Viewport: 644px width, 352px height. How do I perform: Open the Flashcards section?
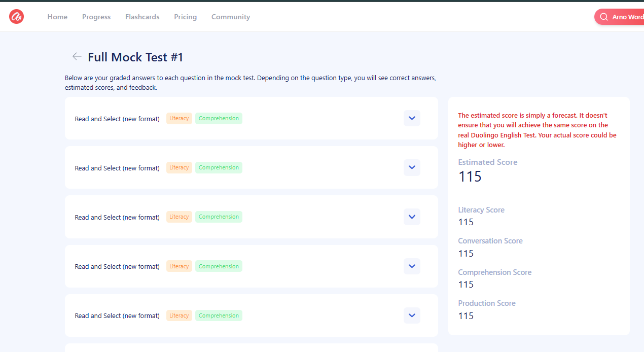142,17
